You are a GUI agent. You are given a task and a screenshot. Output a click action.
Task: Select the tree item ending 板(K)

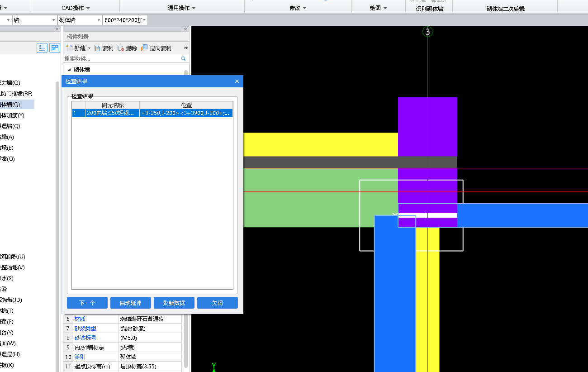[x=7, y=365]
